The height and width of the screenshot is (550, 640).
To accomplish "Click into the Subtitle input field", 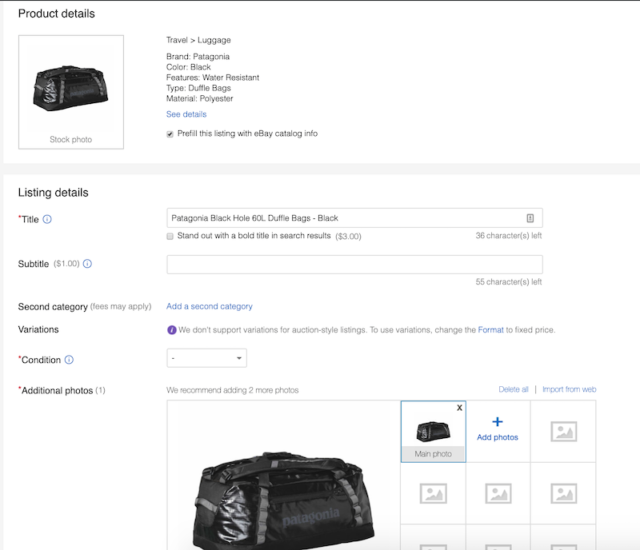I will click(354, 264).
